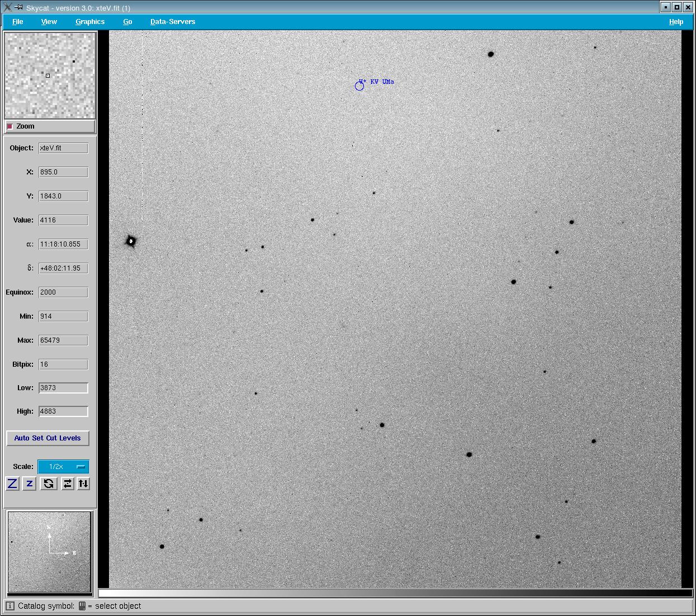Click the rotate image icon
696x616 pixels.
(x=49, y=484)
